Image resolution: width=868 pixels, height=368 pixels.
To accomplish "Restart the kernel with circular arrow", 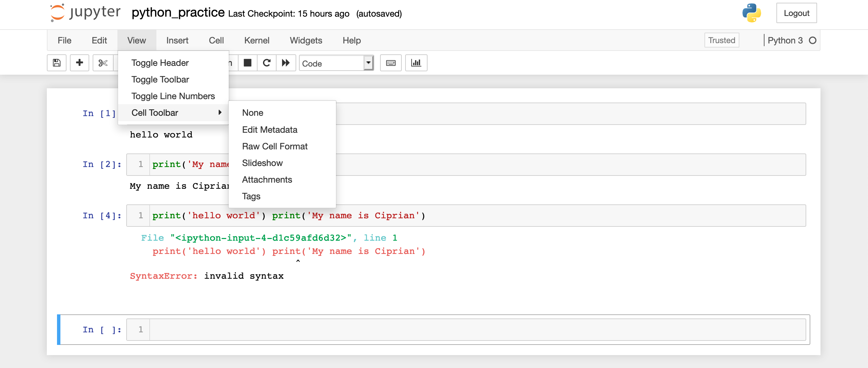I will click(x=267, y=63).
